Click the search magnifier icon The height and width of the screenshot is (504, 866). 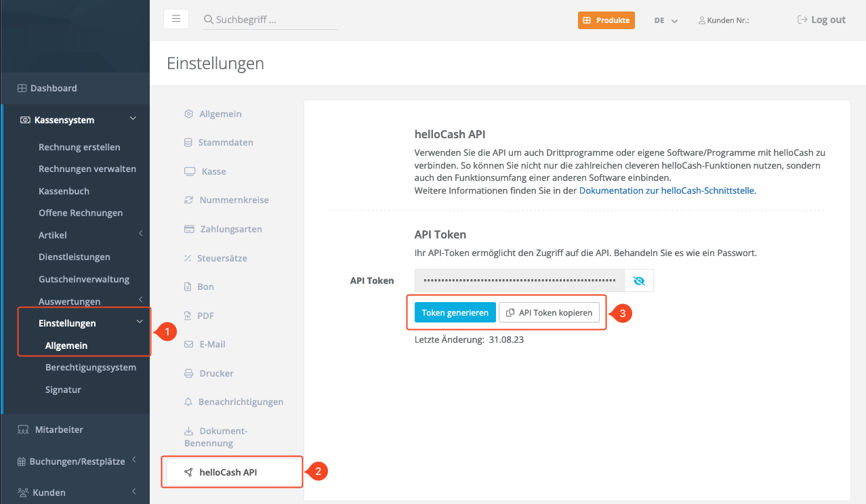click(209, 20)
